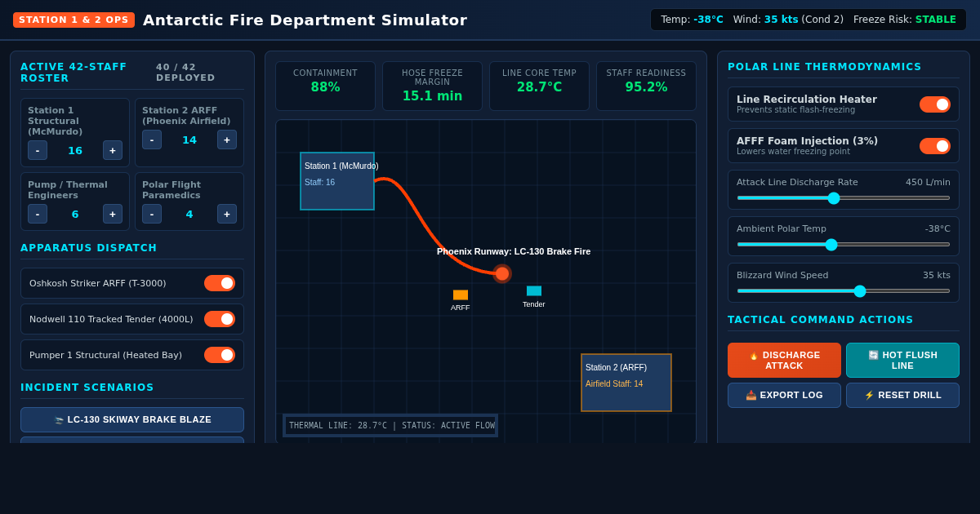
Task: Decrease Polar Flight Paramedics count
Action: [x=152, y=214]
